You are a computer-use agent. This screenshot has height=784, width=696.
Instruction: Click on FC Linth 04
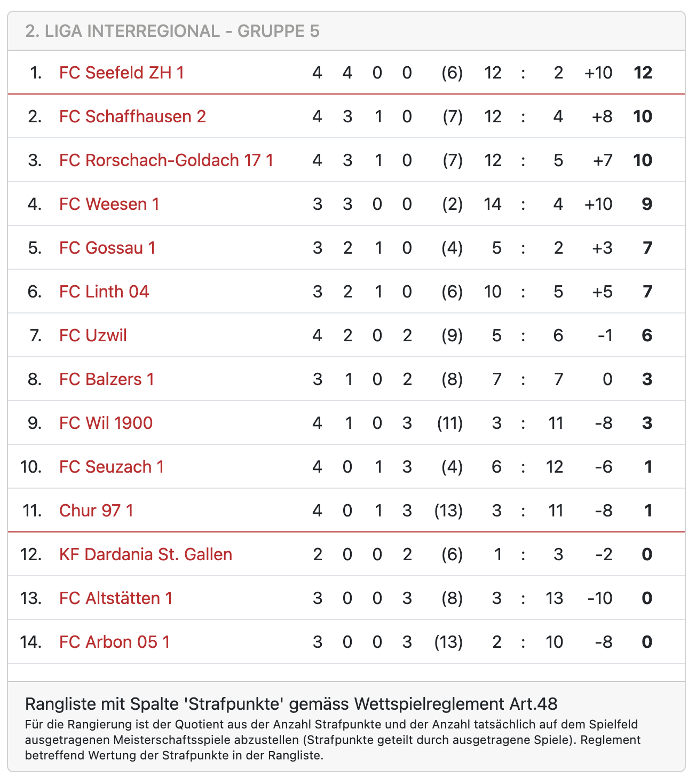pos(104,292)
